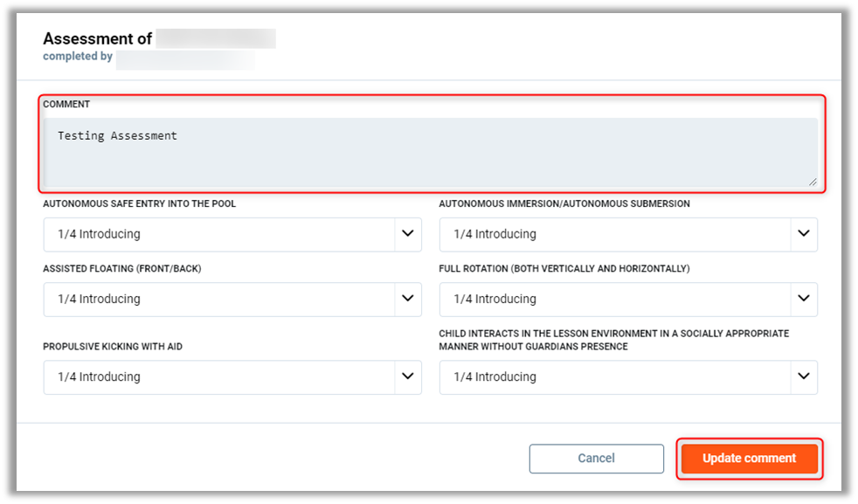
Task: Click the 'completed by' label
Action: coord(78,57)
